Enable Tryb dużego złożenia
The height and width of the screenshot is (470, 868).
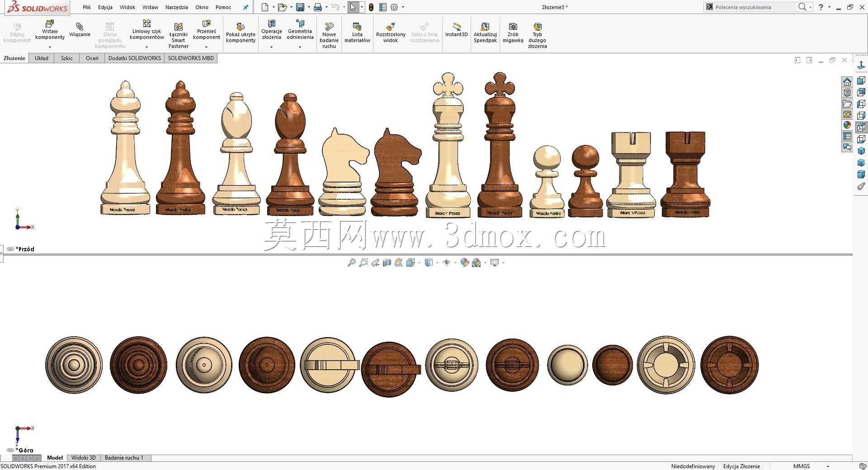coord(537,35)
